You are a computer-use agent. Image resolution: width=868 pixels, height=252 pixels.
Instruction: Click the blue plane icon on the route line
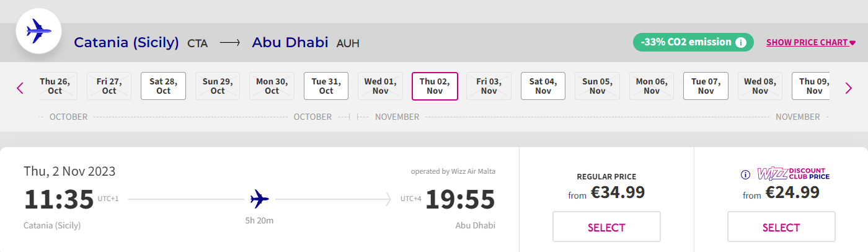[x=260, y=199]
